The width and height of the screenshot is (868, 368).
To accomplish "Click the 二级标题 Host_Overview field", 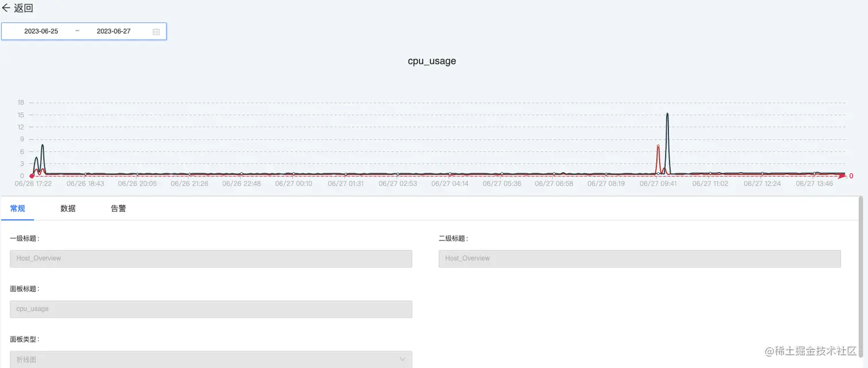I will tap(640, 258).
